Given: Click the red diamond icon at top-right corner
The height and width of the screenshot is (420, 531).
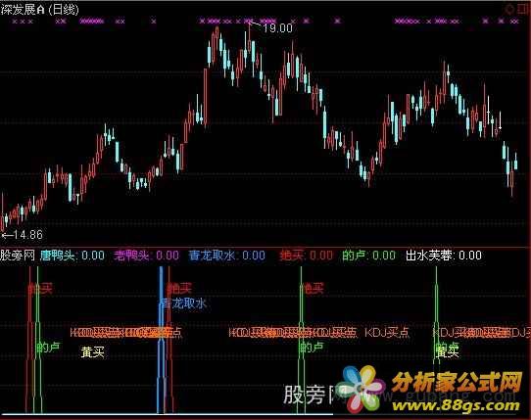Looking at the screenshot, I should pyautogui.click(x=509, y=9).
